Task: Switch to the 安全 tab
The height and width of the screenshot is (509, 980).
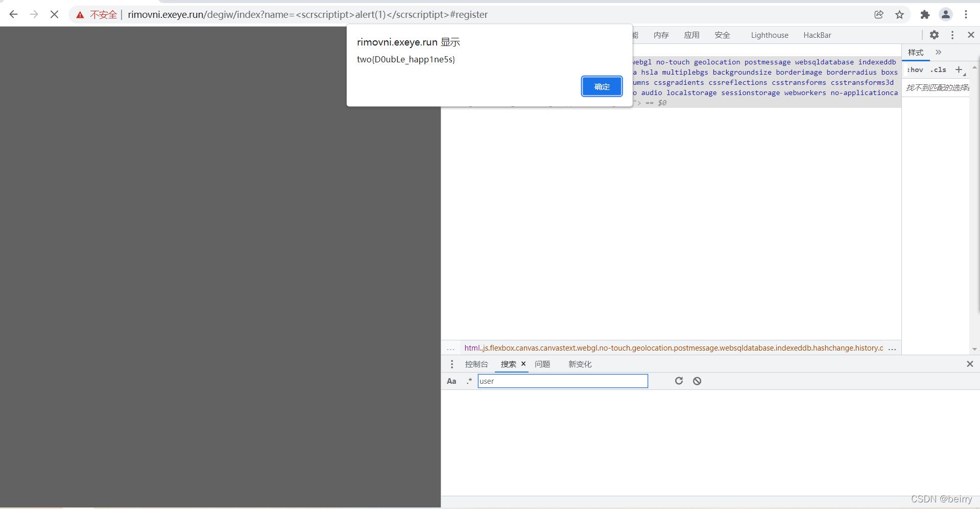Action: pyautogui.click(x=723, y=35)
